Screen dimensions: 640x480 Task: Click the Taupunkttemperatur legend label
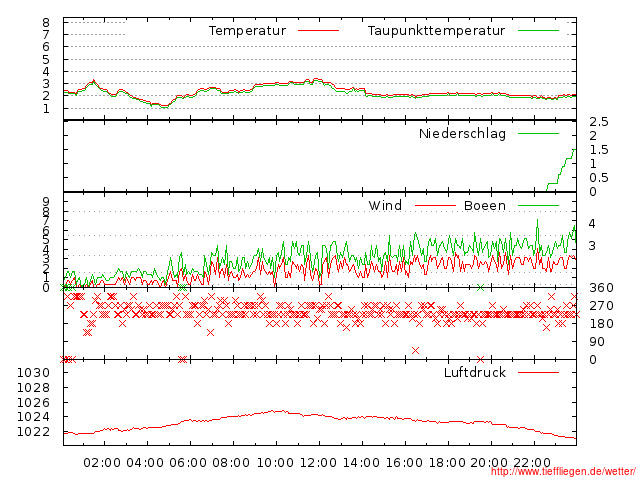click(x=436, y=31)
